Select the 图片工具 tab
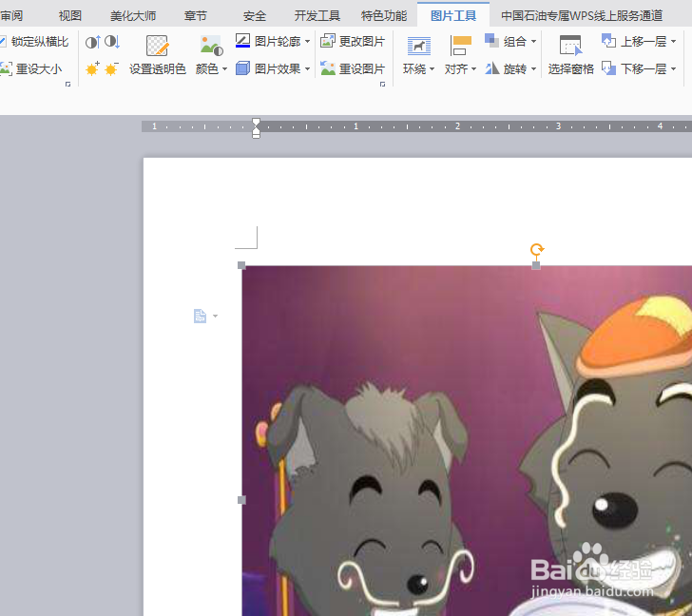Screen dimensions: 692x616 click(x=453, y=16)
